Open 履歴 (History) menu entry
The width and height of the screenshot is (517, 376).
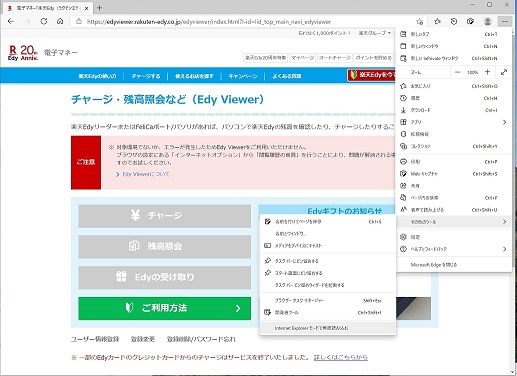point(454,98)
